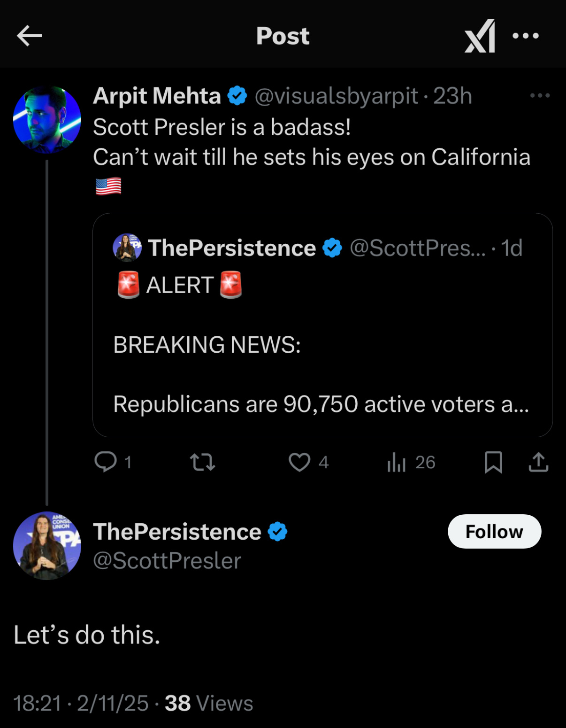Bookmark Arpit Mehta's post
Screen dimensions: 566x728
click(x=493, y=462)
